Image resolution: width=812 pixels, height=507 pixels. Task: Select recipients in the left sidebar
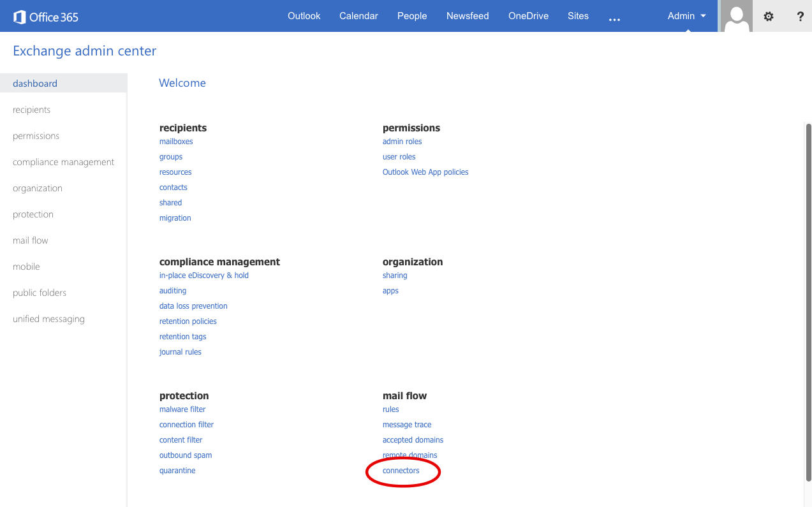[32, 110]
